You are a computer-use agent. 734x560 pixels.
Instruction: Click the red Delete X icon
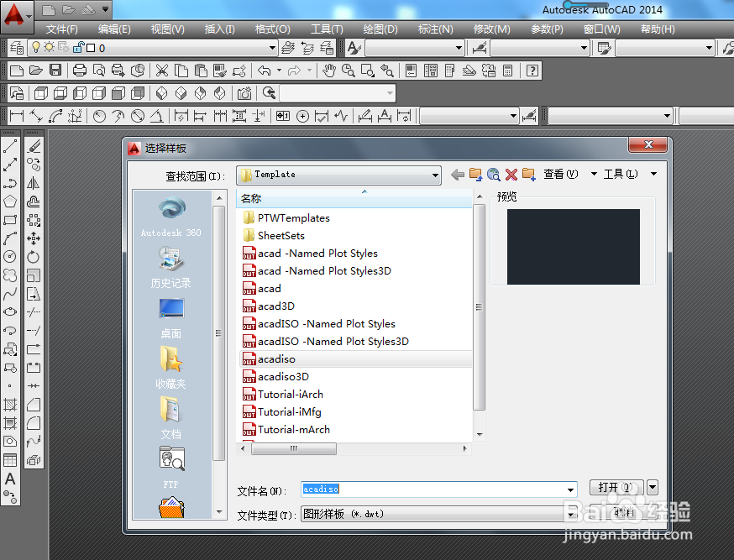[511, 175]
